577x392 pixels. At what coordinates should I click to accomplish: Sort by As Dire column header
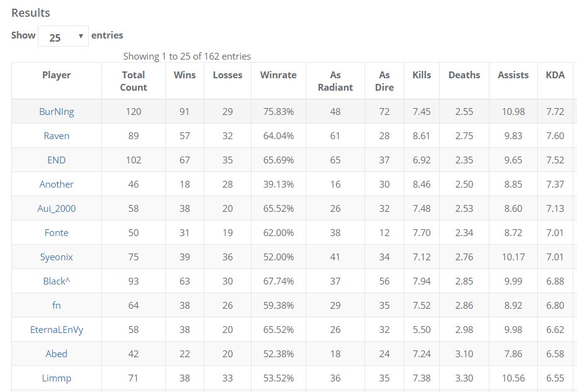384,81
